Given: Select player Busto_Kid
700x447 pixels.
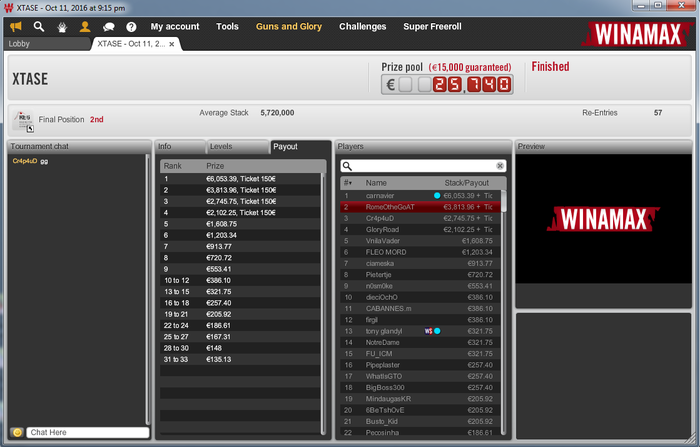Looking at the screenshot, I should click(x=420, y=422).
